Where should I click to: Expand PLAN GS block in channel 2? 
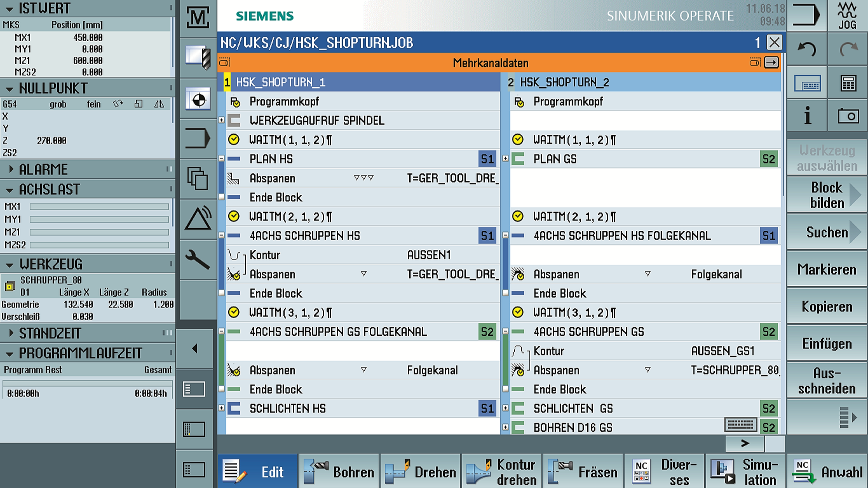pyautogui.click(x=505, y=158)
